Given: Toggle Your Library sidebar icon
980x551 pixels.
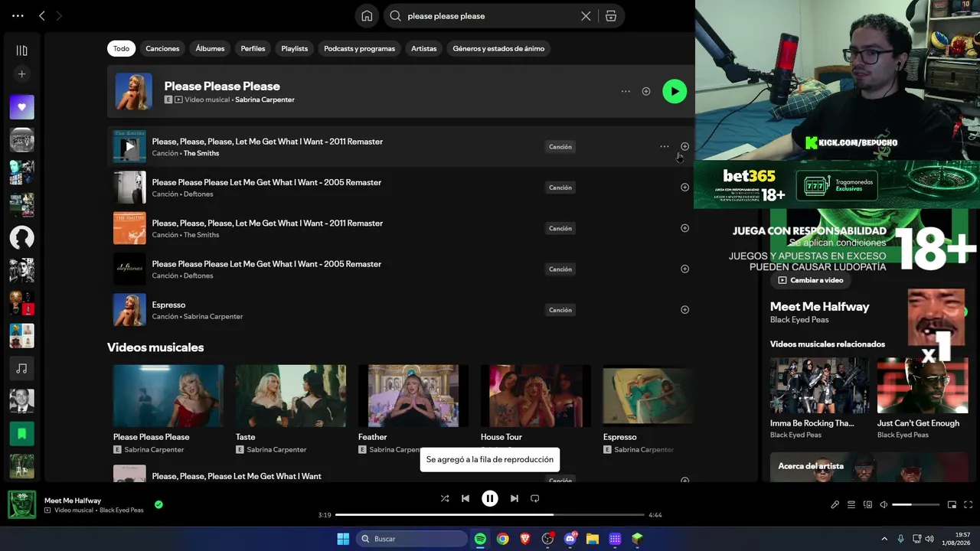Looking at the screenshot, I should coord(21,51).
